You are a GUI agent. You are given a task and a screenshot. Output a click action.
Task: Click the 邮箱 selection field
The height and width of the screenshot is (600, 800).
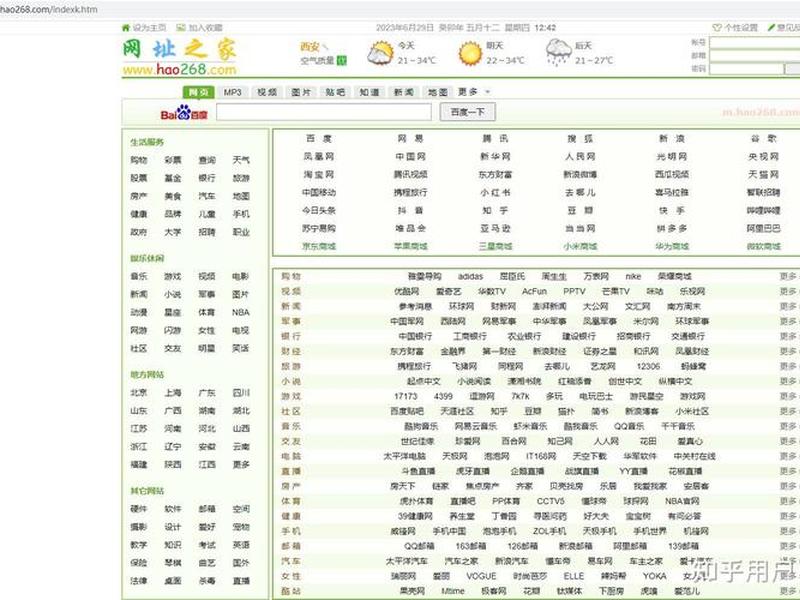tap(755, 56)
